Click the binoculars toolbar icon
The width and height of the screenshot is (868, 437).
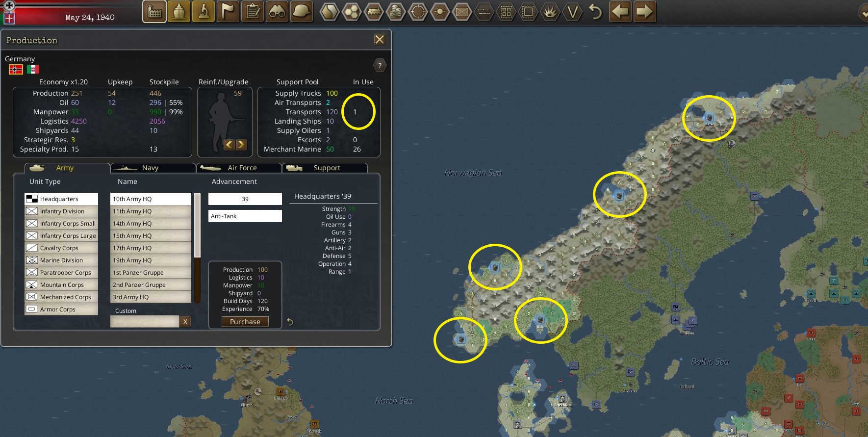point(277,11)
